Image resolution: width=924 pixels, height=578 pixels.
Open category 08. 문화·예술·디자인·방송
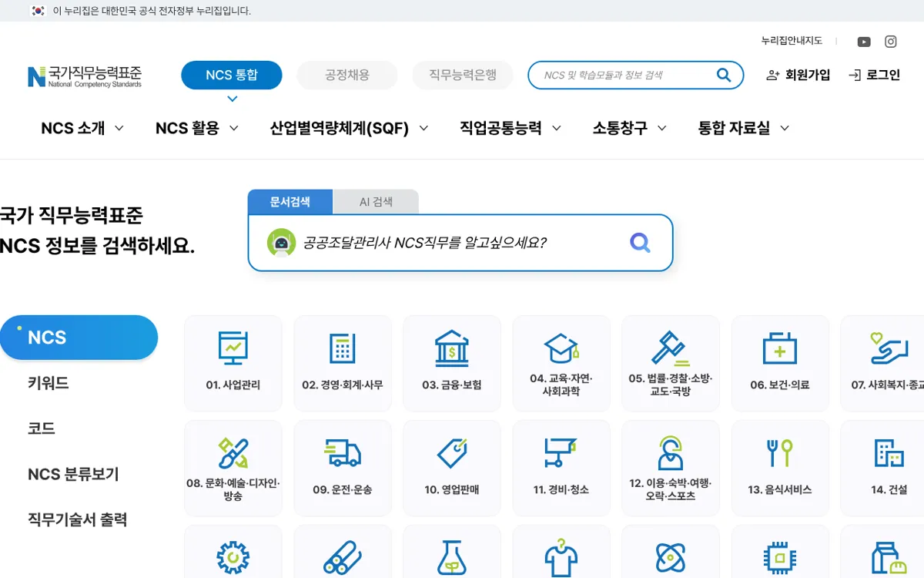point(233,468)
